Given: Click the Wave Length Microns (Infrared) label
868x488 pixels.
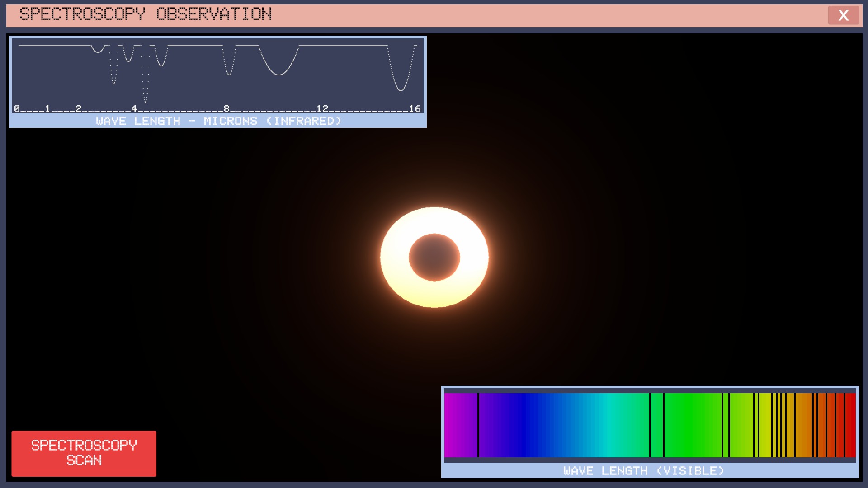Looking at the screenshot, I should pos(218,121).
